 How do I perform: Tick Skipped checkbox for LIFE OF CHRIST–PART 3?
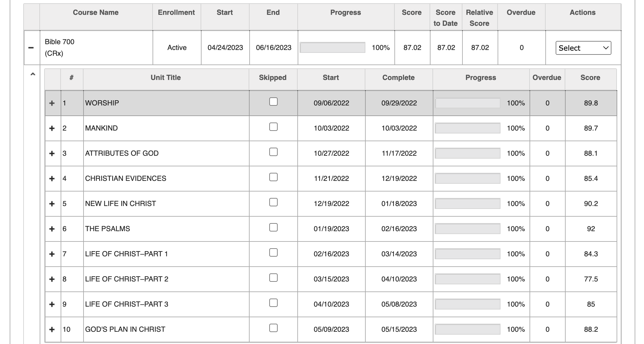(273, 303)
